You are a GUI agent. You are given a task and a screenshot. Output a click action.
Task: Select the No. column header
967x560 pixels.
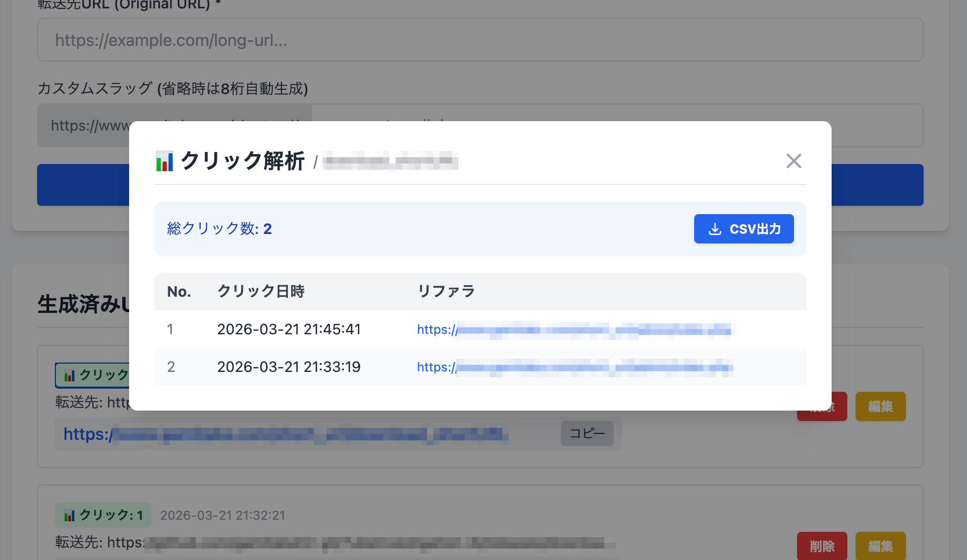tap(179, 291)
